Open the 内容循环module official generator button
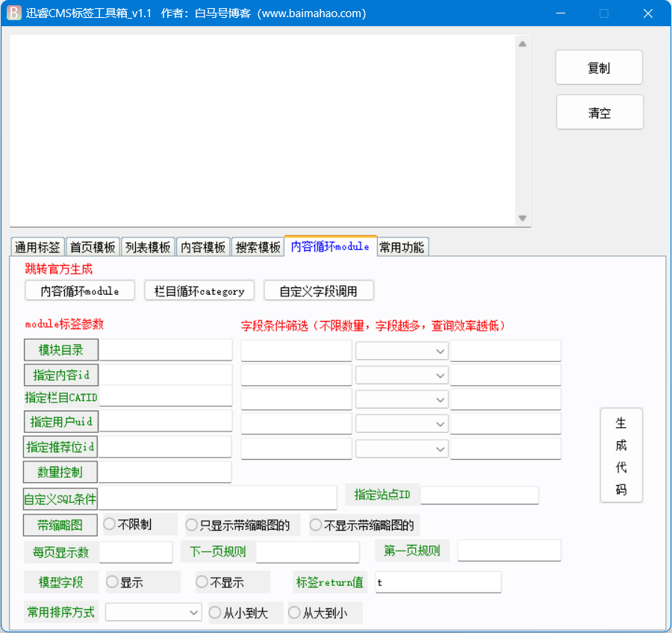This screenshot has height=633, width=672. click(x=80, y=291)
